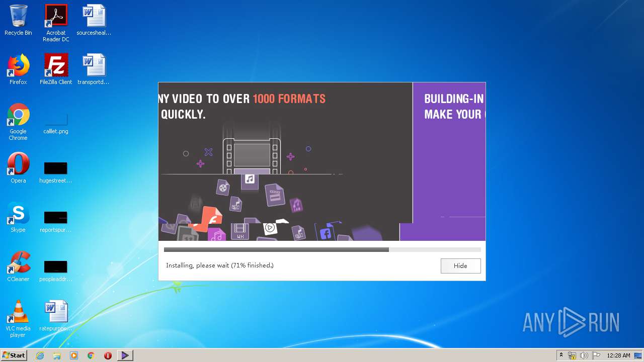Viewport: 644px width, 362px height.
Task: Open Acrobat Reader DC shortcut
Action: click(56, 23)
